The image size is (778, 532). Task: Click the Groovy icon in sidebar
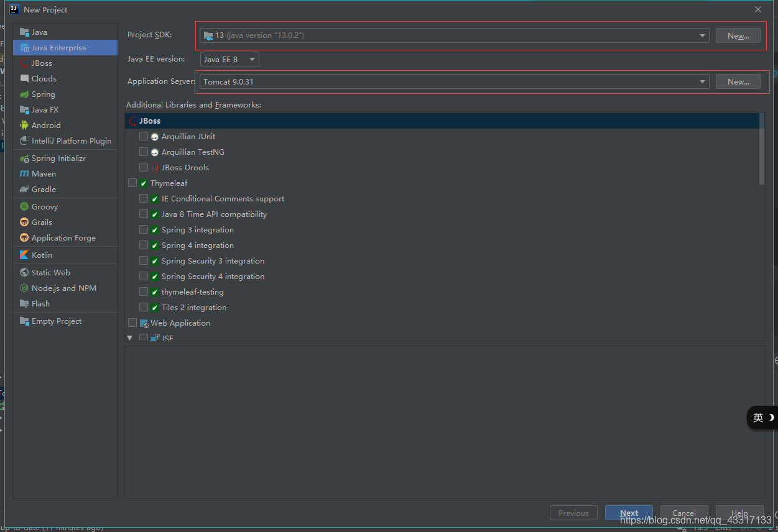coord(24,207)
